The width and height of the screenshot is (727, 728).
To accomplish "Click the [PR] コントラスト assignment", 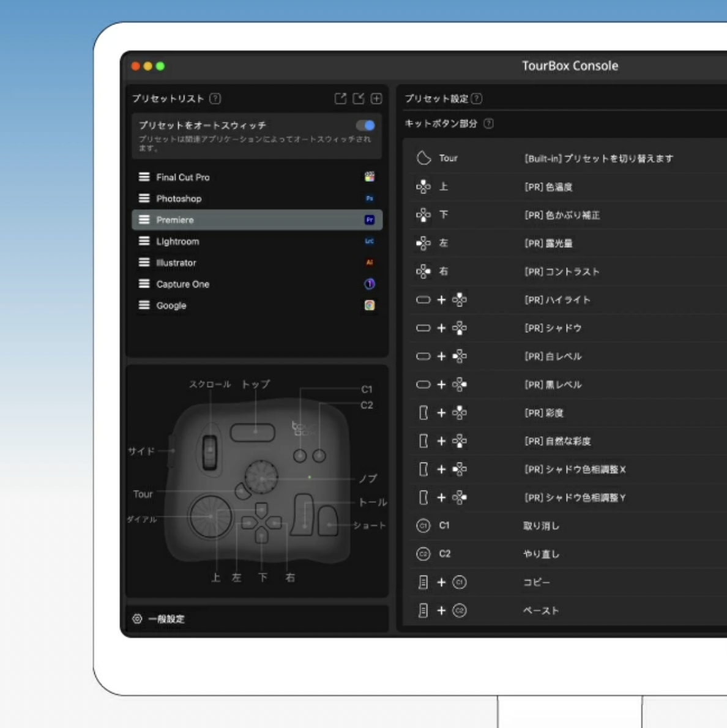I will point(562,271).
